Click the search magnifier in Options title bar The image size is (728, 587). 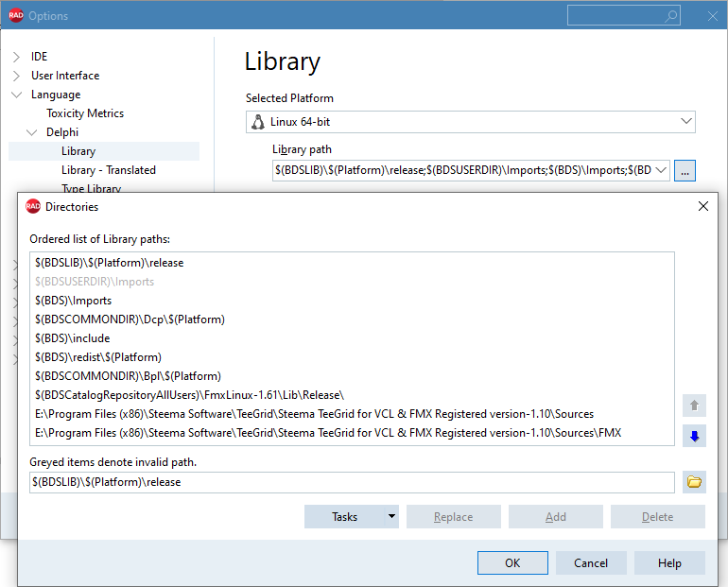(670, 16)
